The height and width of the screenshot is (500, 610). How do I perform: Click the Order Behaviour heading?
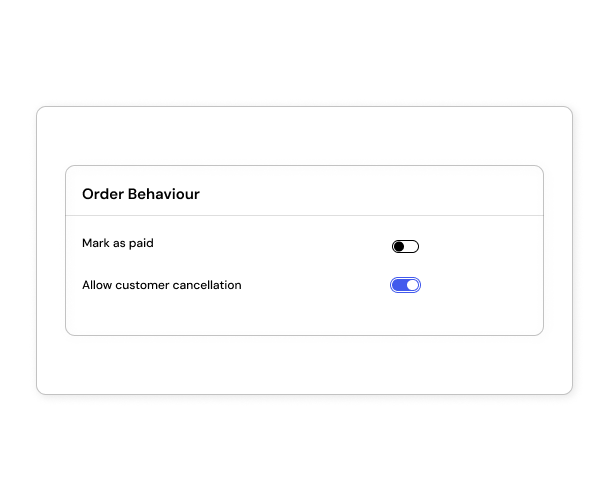click(x=141, y=194)
